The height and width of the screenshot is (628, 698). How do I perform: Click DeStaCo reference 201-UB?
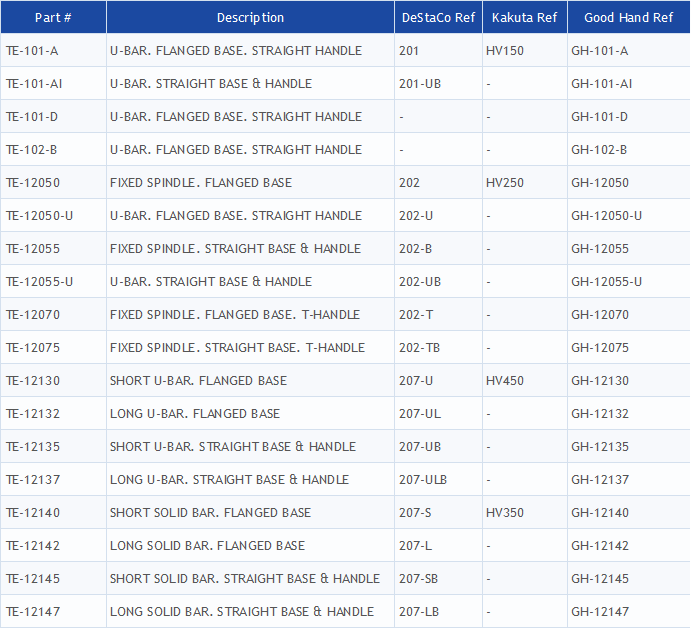pos(420,84)
